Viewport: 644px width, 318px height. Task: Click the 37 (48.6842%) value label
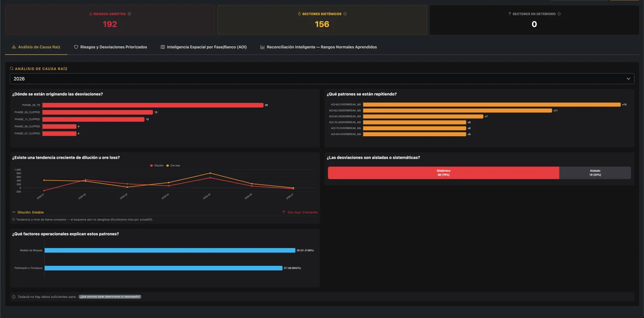pos(292,268)
